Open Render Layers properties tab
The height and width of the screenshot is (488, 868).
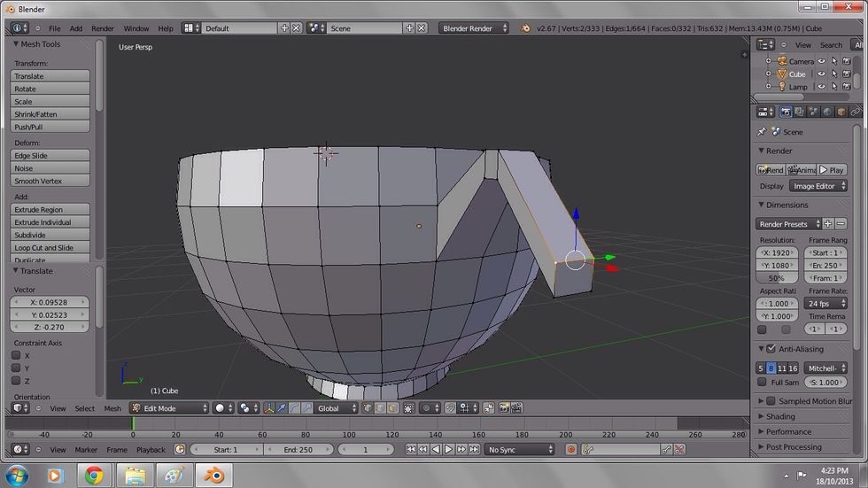coord(799,112)
